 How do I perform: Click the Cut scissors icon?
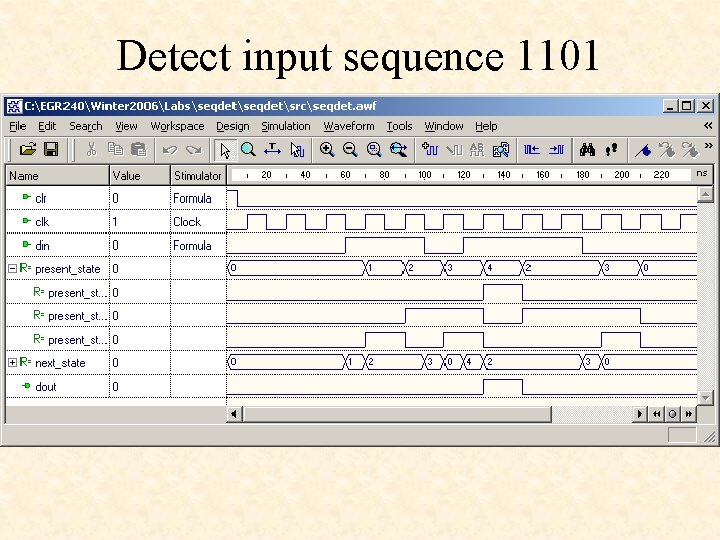[x=91, y=149]
